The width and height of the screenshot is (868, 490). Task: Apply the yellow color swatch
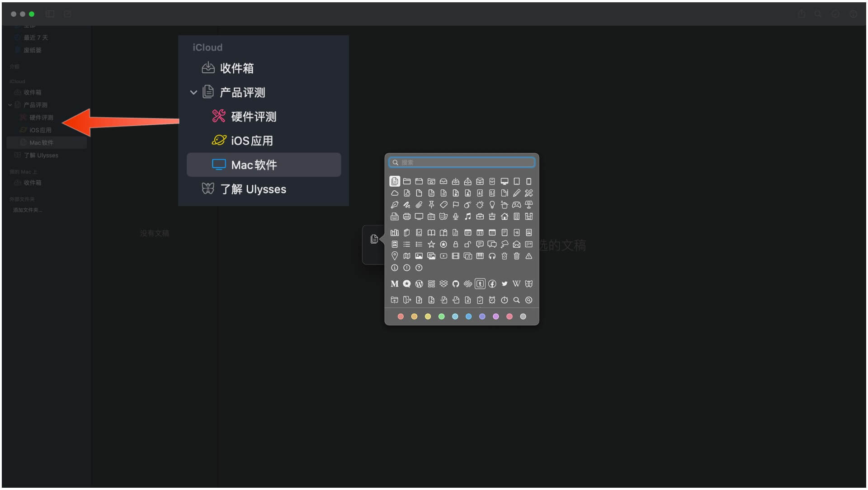pyautogui.click(x=428, y=316)
